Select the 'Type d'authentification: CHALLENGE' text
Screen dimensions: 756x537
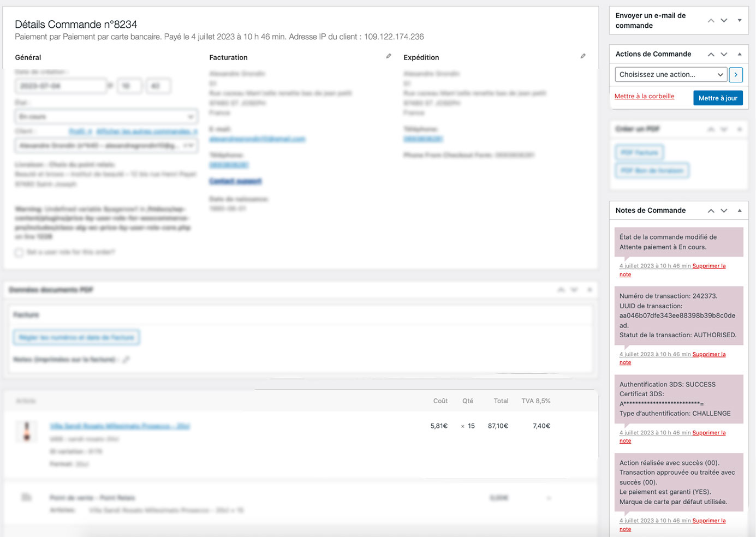pyautogui.click(x=675, y=414)
